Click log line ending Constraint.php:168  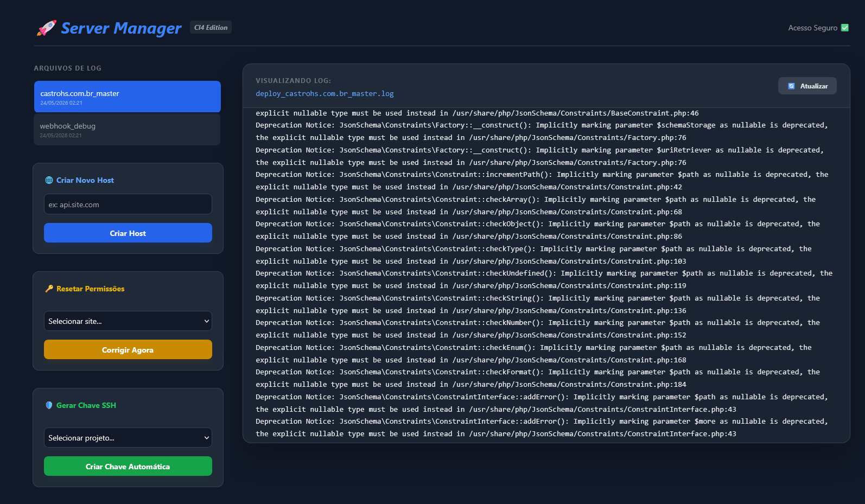pos(471,360)
